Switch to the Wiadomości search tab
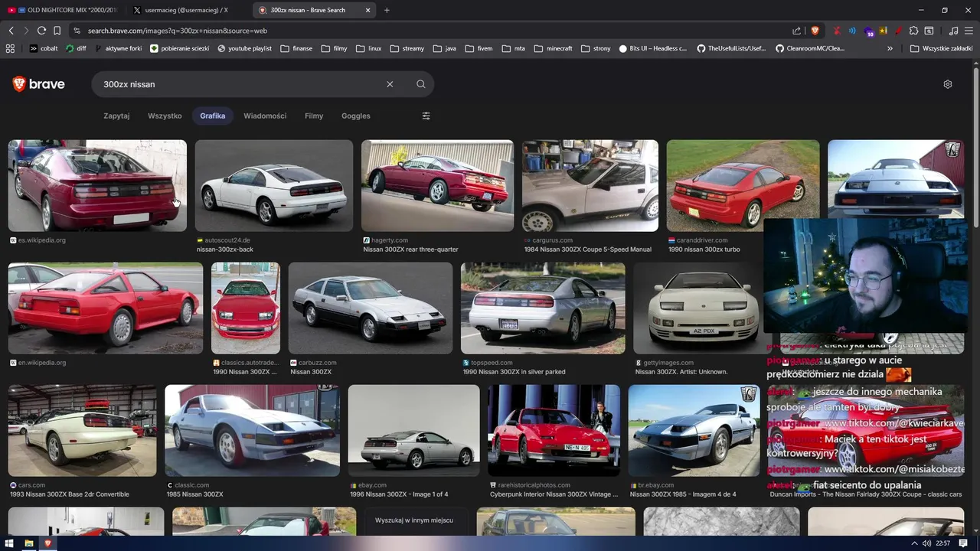Image resolution: width=980 pixels, height=551 pixels. click(x=265, y=116)
